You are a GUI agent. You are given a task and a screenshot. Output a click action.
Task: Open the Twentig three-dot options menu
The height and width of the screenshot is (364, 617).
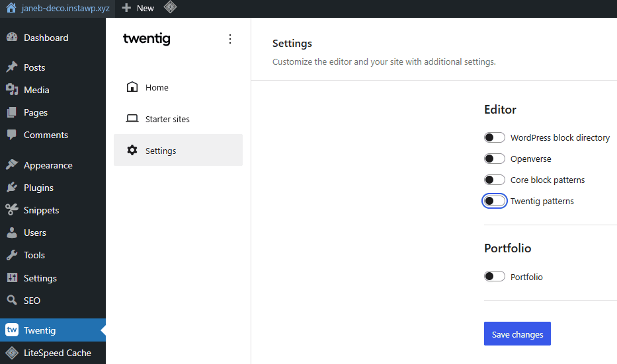pyautogui.click(x=230, y=39)
